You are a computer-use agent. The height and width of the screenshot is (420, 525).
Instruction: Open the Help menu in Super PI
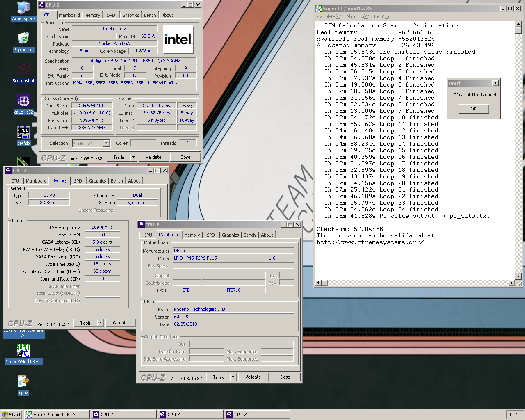coord(381,16)
